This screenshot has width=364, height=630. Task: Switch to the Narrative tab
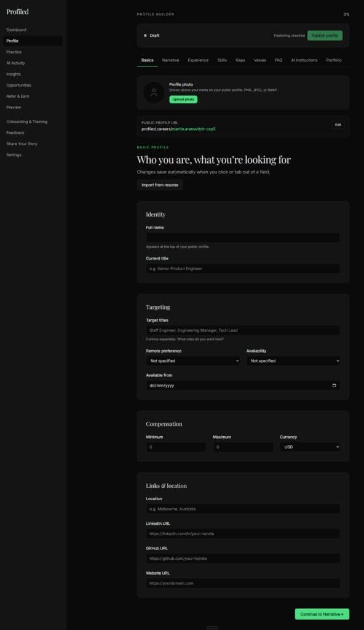pyautogui.click(x=171, y=60)
